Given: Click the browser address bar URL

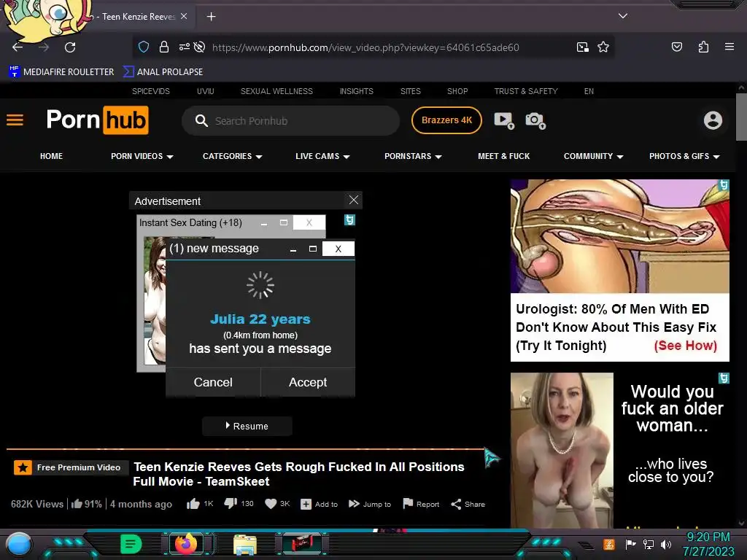Looking at the screenshot, I should [365, 47].
